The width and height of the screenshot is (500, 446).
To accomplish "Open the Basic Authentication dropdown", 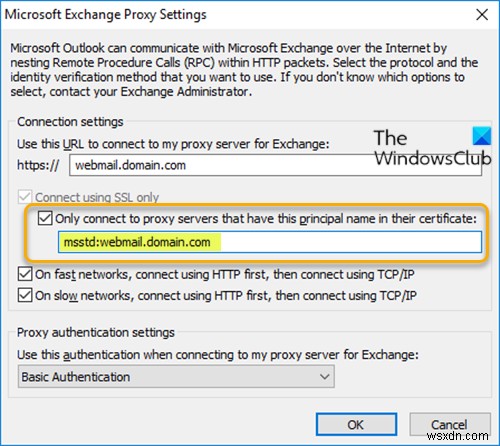I will (176, 376).
